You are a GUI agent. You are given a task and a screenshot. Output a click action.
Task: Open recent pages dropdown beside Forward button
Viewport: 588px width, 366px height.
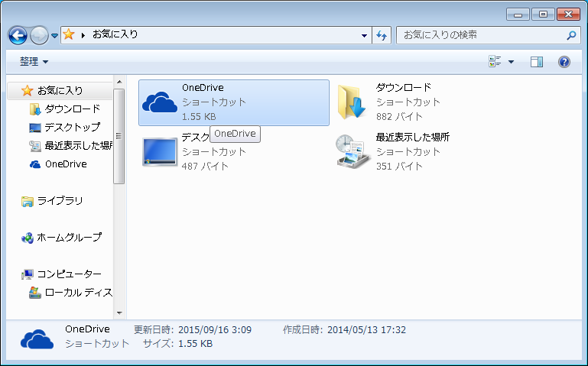click(x=54, y=36)
